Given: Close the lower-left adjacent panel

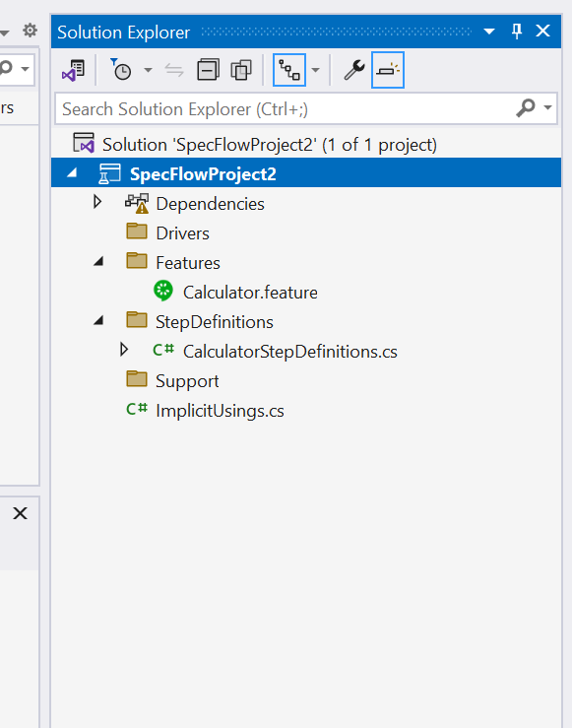Looking at the screenshot, I should click(x=20, y=513).
